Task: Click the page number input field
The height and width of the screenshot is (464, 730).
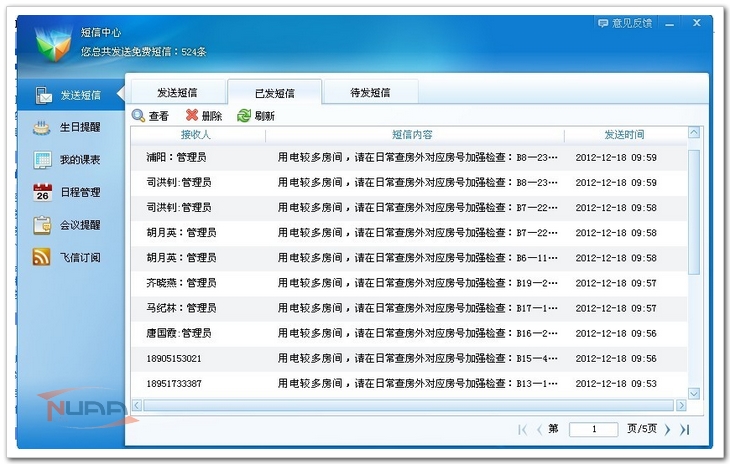Action: [x=593, y=429]
